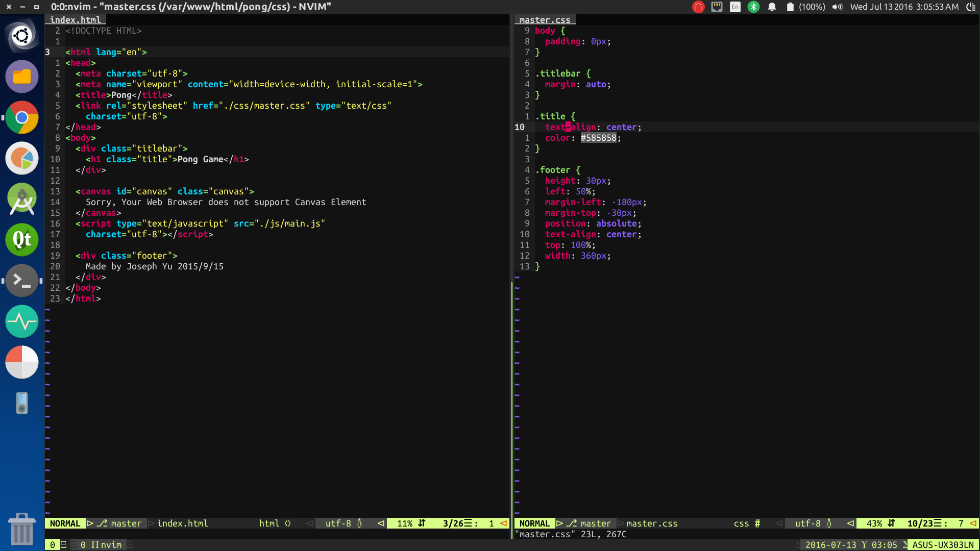Open the sound volume indicator
The image size is (980, 551).
[837, 7]
